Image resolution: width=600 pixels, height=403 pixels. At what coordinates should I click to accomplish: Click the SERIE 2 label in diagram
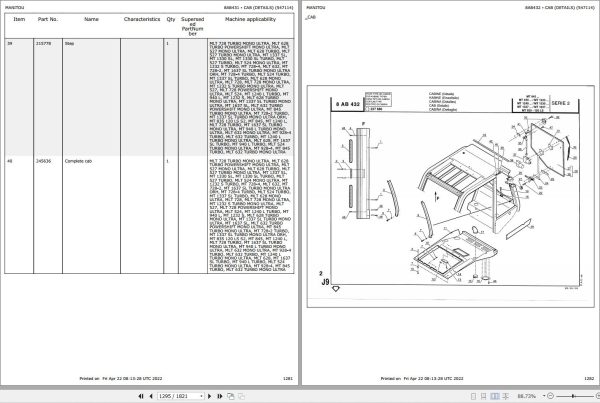click(561, 103)
